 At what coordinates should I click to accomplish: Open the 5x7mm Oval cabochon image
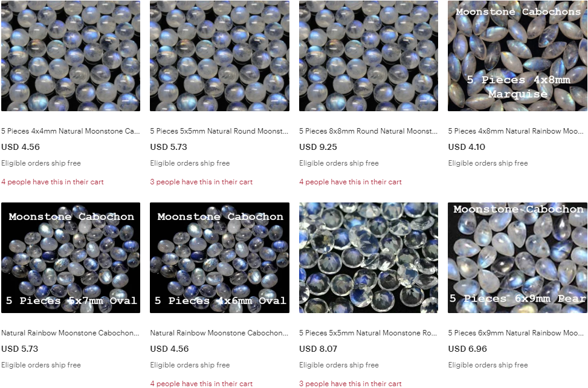[x=71, y=258]
